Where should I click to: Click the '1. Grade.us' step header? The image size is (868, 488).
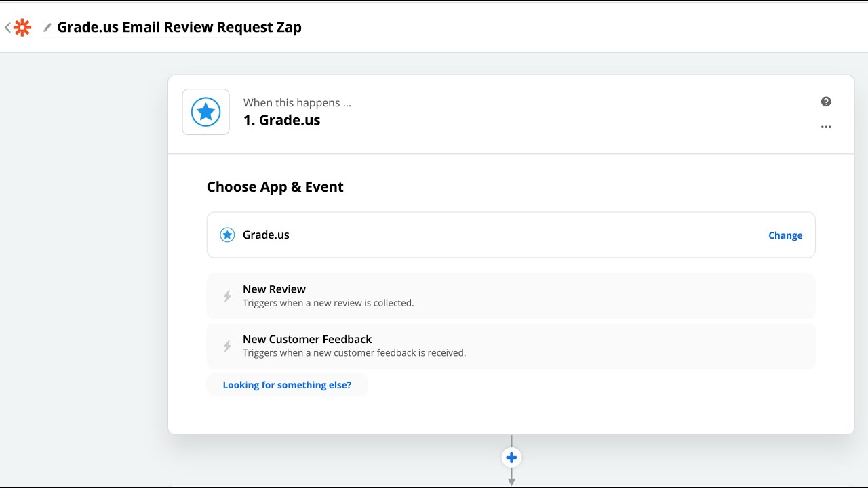tap(281, 121)
